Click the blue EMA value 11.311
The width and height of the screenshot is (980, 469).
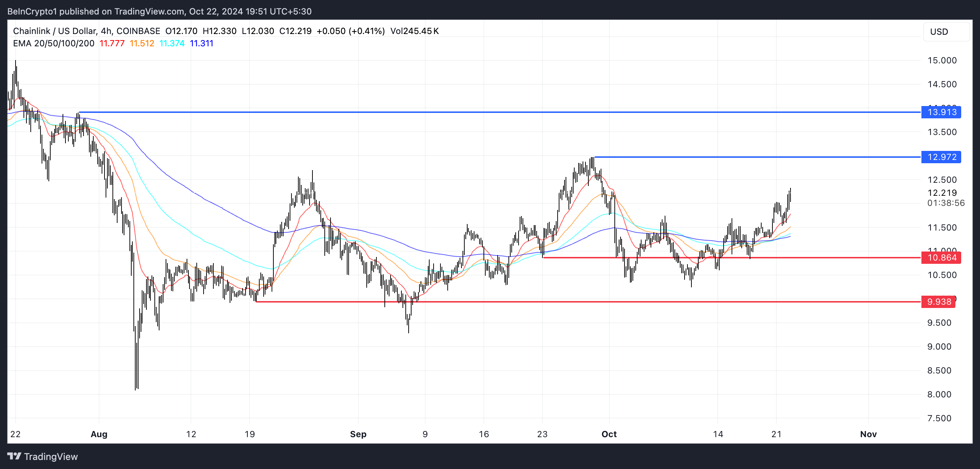202,43
